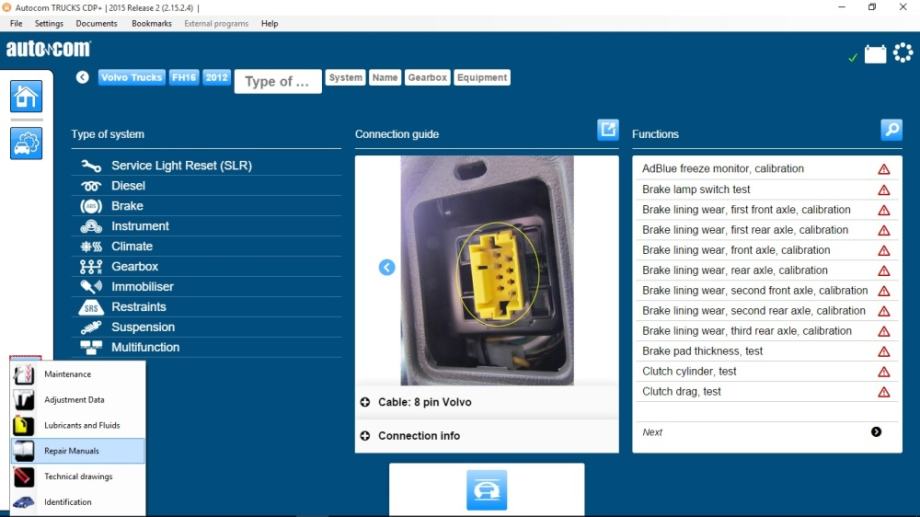The height and width of the screenshot is (517, 920).
Task: Click the Service Light Reset wrench icon
Action: pyautogui.click(x=91, y=166)
